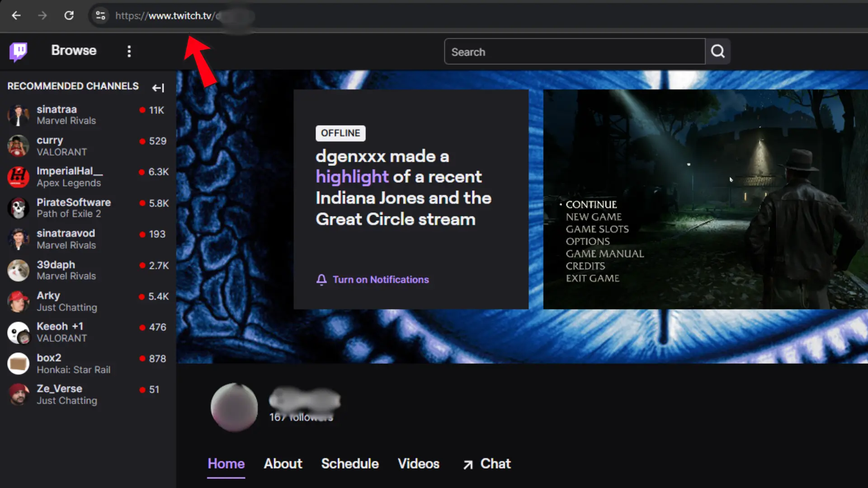Screen dimensions: 868x488
Task: Open the Chat tab
Action: tap(495, 464)
